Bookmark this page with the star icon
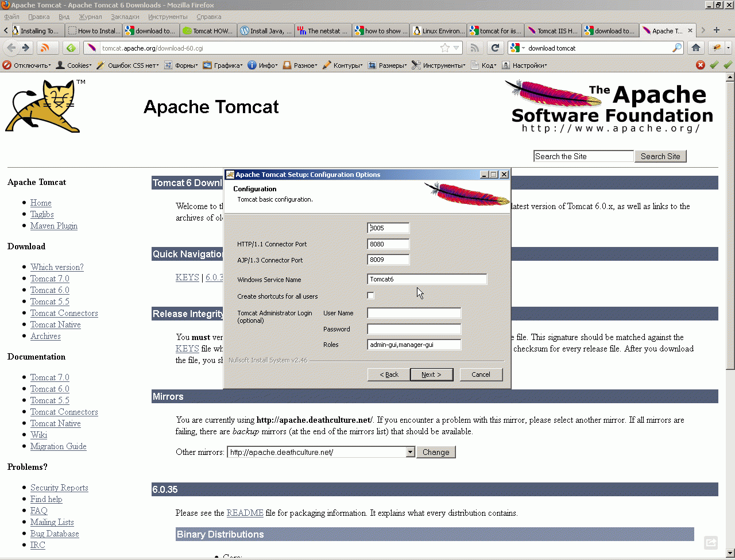Viewport: 735px width, 560px height. coord(444,48)
